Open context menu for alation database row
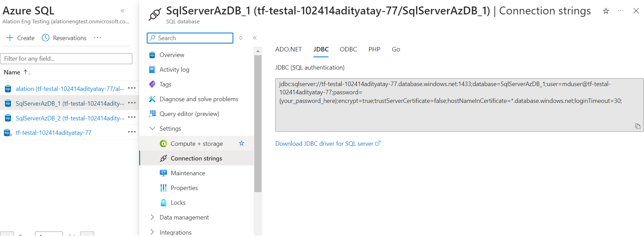Viewport: 644px width, 237px height. pyautogui.click(x=132, y=88)
